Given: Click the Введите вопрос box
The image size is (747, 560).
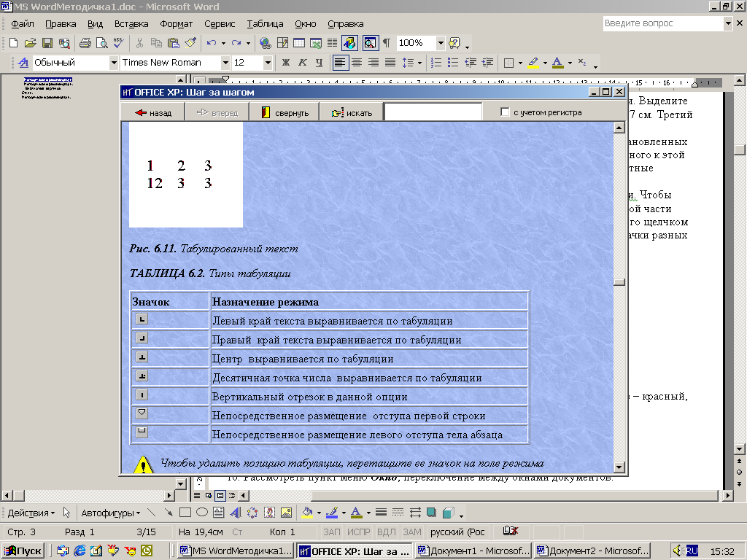Looking at the screenshot, I should [663, 23].
